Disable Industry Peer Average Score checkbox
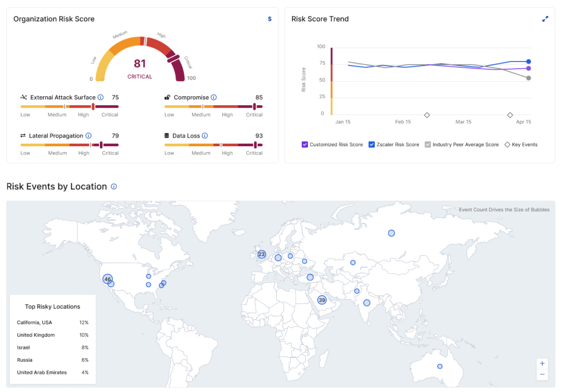Image resolution: width=562 pixels, height=392 pixels. click(428, 145)
